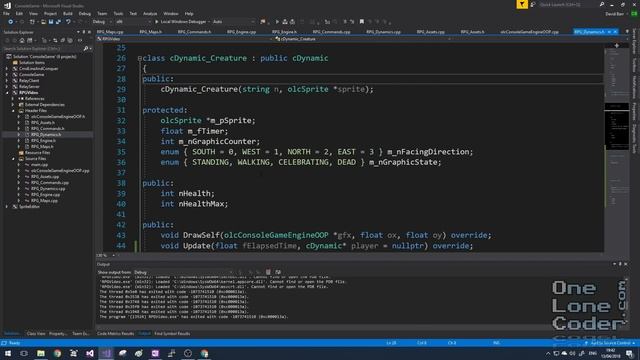Select RPG_Commands.h in Solution Explorer

tap(47, 129)
